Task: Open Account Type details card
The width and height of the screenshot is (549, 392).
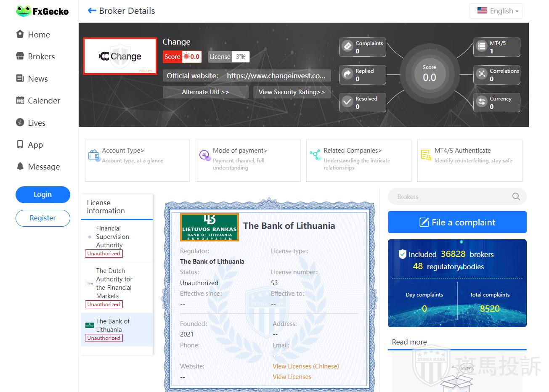Action: (x=137, y=160)
